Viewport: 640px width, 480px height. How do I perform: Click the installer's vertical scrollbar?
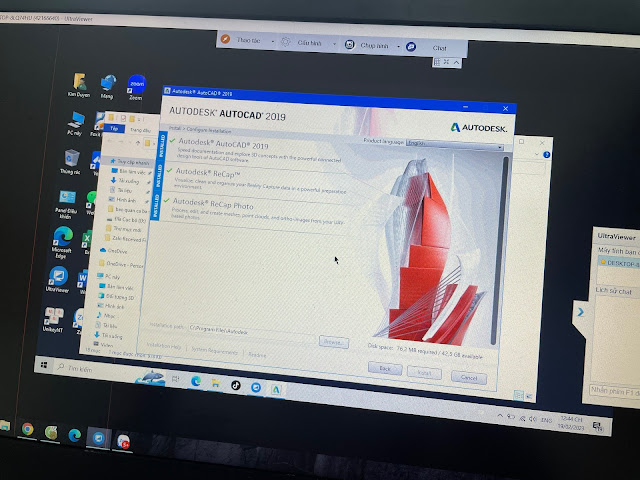click(500, 251)
